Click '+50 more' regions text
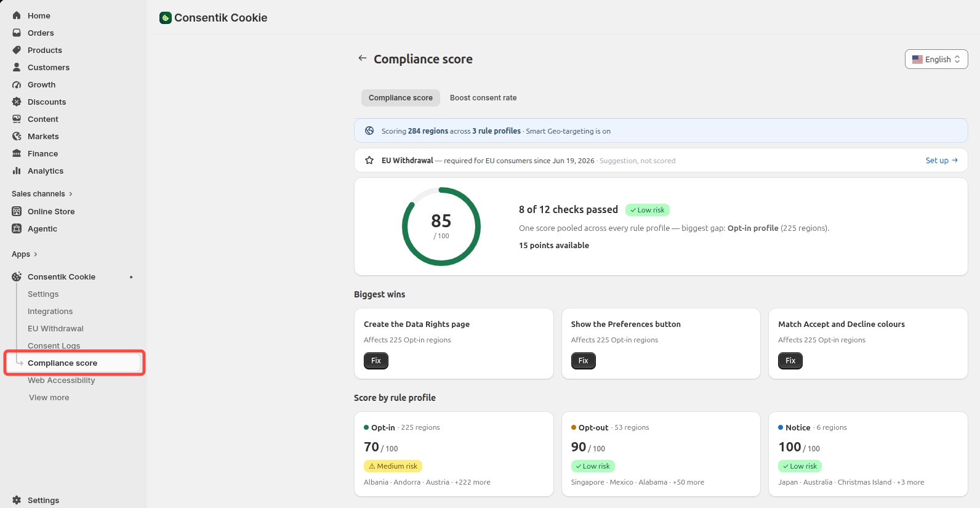This screenshot has height=508, width=980. (688, 482)
